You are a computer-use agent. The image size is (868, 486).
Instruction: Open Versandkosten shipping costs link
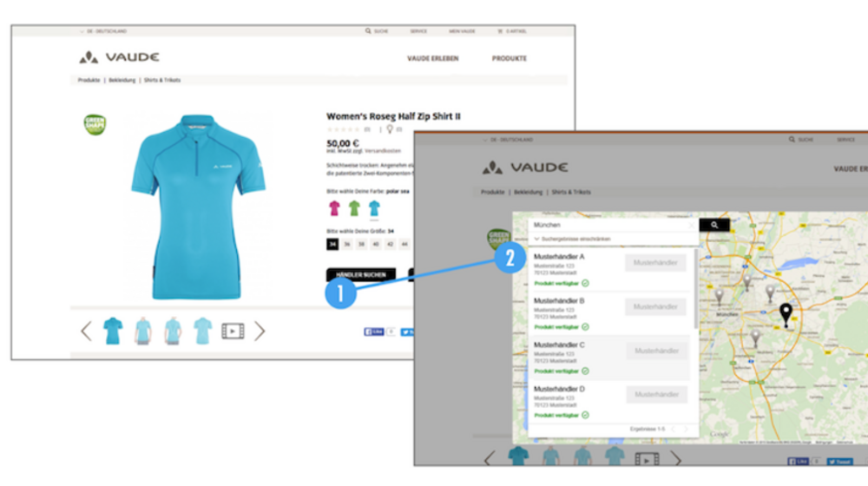383,150
